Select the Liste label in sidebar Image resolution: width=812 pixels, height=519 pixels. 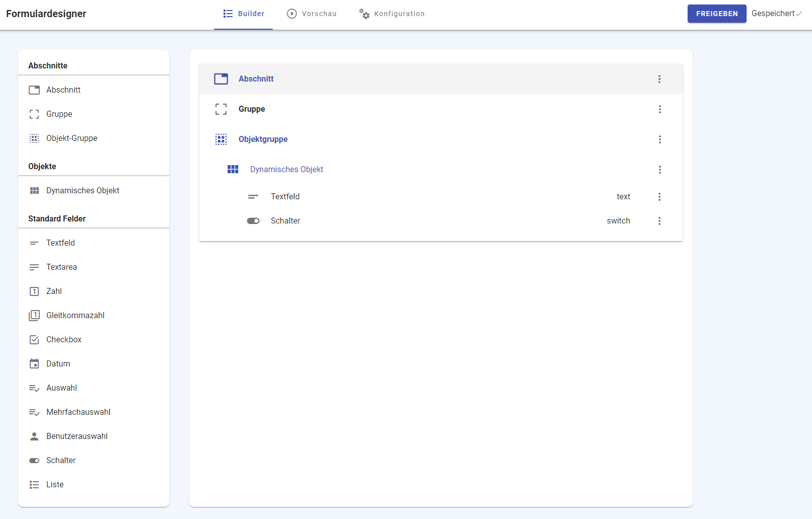point(55,485)
